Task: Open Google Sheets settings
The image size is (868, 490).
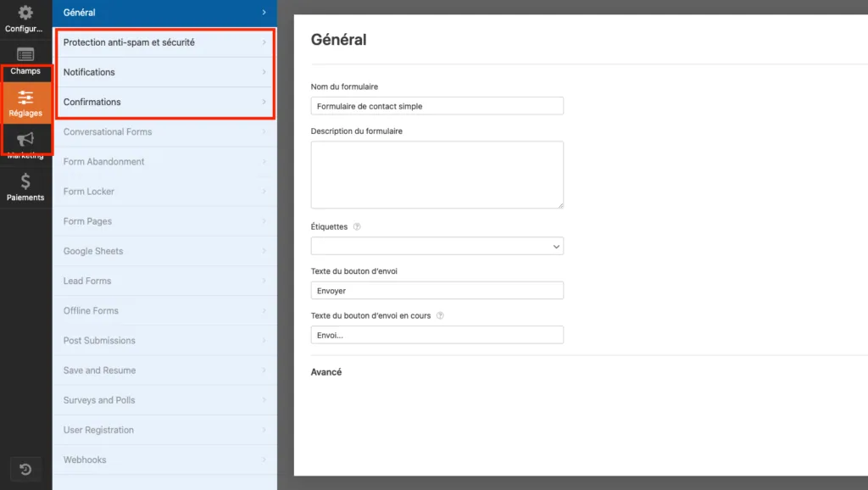Action: click(x=164, y=252)
